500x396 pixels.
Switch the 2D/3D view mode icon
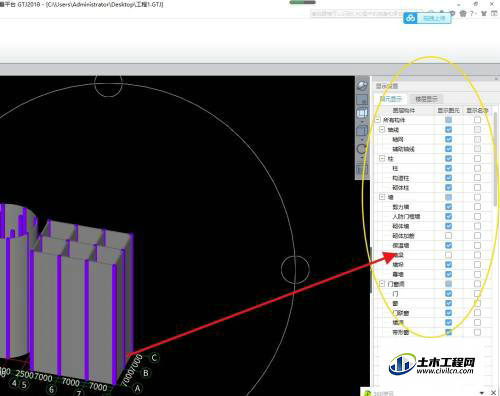tap(362, 99)
